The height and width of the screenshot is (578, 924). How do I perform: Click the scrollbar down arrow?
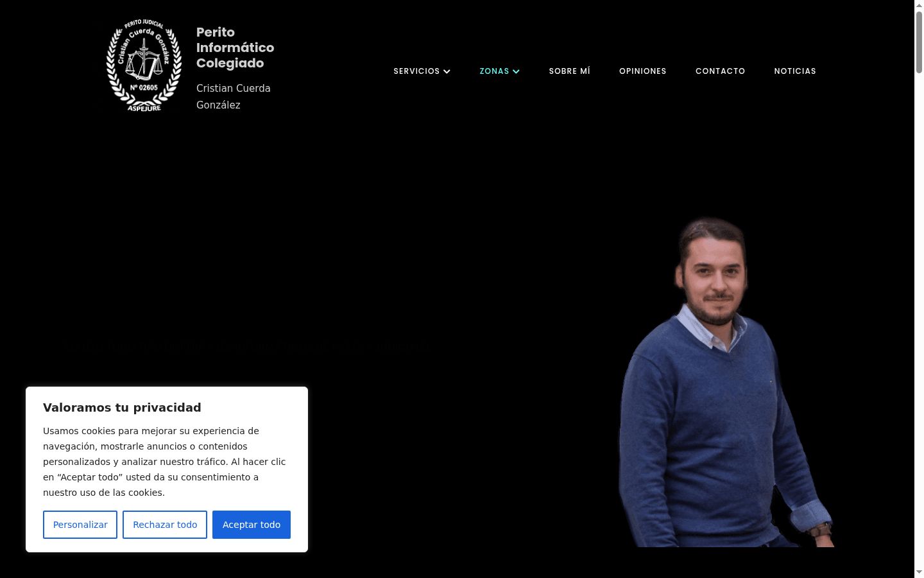pos(919,572)
